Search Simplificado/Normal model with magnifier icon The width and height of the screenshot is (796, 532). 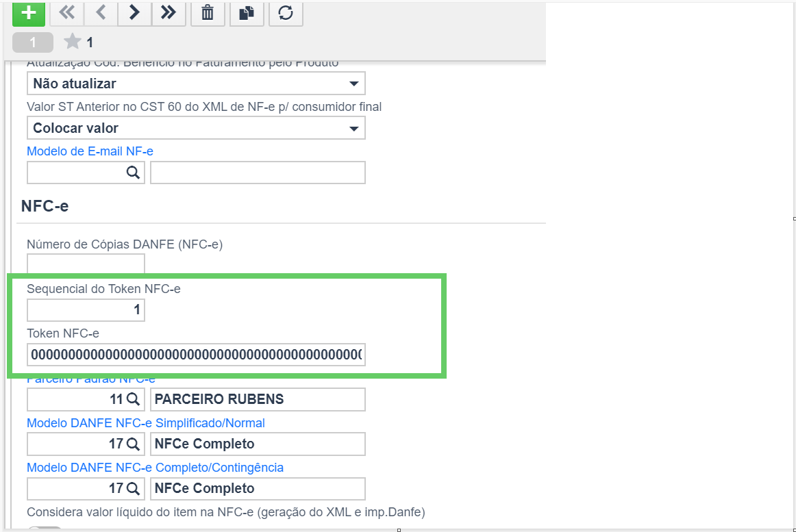[x=133, y=444]
